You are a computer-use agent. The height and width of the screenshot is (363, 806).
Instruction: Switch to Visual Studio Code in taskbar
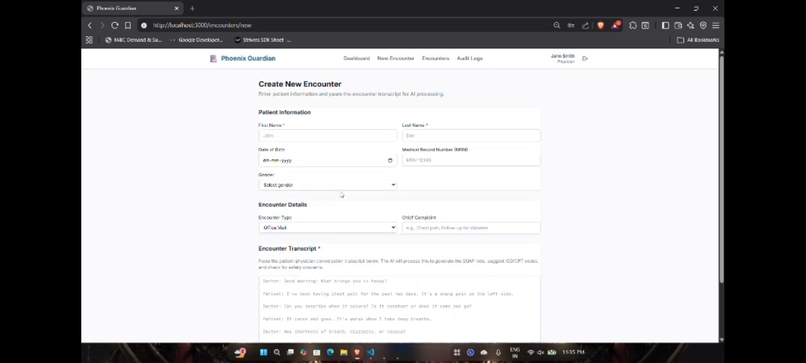(x=371, y=352)
